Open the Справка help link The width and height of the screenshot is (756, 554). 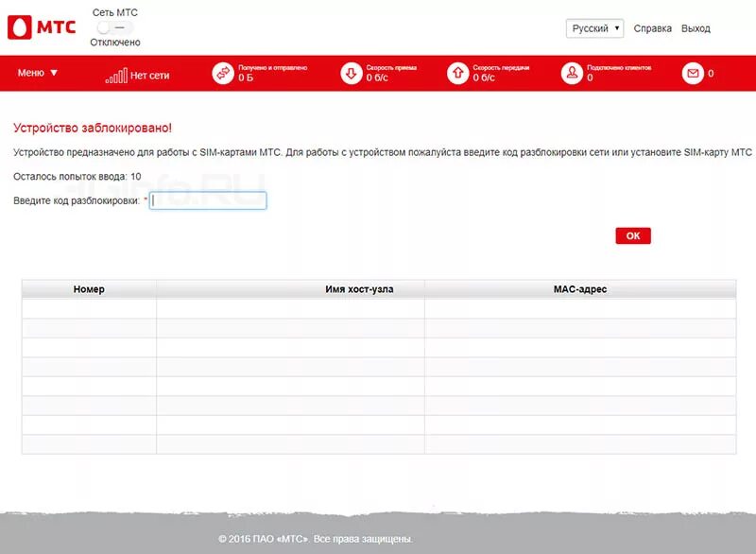pyautogui.click(x=652, y=28)
